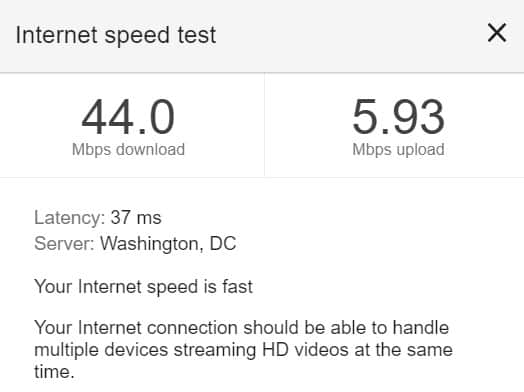Select the 37 ms latency value

click(136, 218)
